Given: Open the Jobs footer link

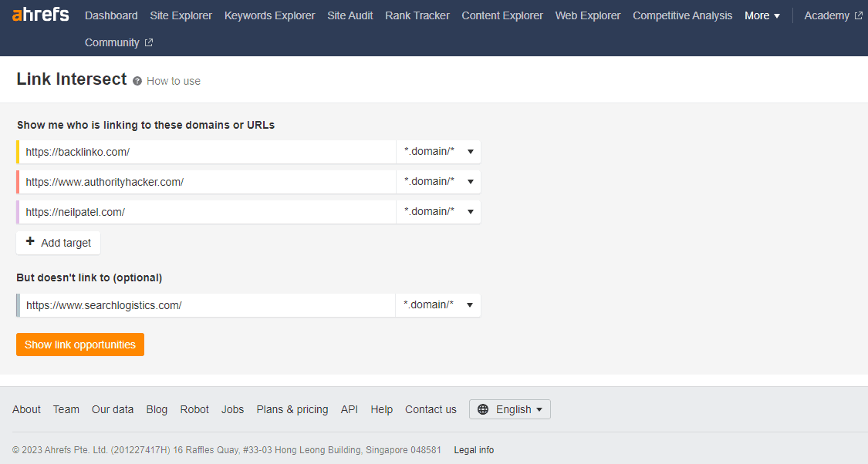Looking at the screenshot, I should [x=232, y=409].
